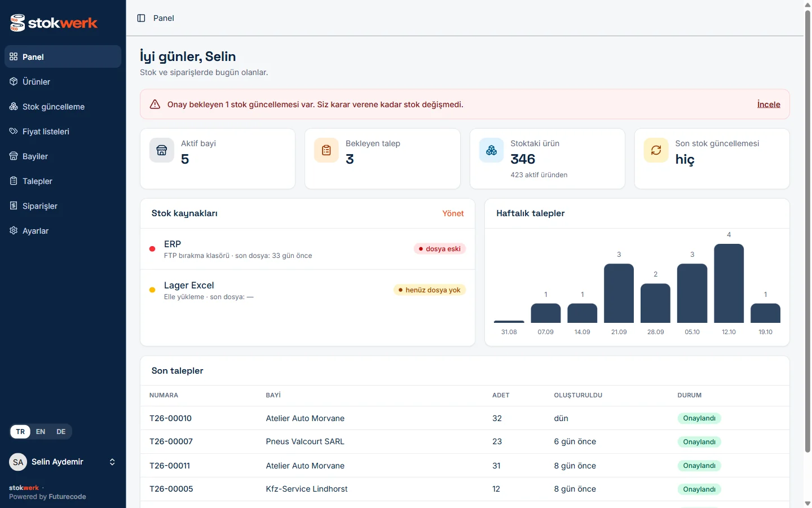Viewport: 812px width, 508px height.
Task: Open request T26-00007
Action: 171,441
